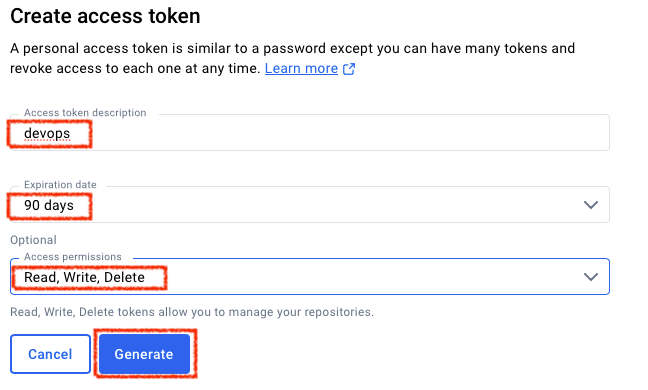Image resolution: width=648 pixels, height=390 pixels.
Task: Click the Expiration date label
Action: click(60, 185)
